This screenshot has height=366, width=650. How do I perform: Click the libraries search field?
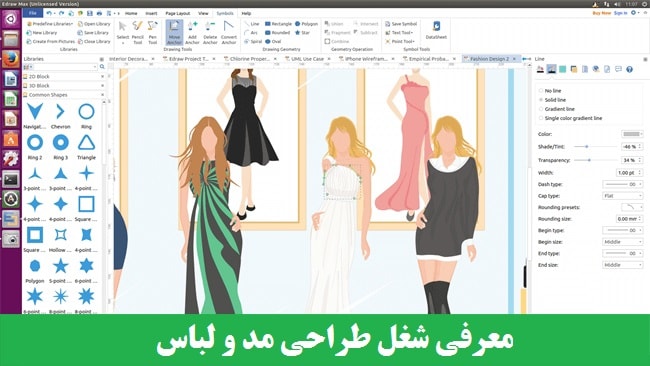point(63,67)
